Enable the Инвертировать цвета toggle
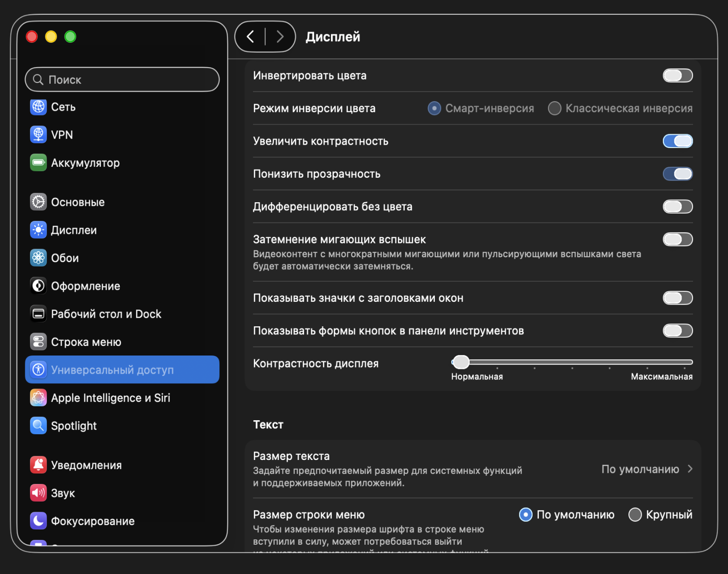The height and width of the screenshot is (574, 728). click(678, 76)
